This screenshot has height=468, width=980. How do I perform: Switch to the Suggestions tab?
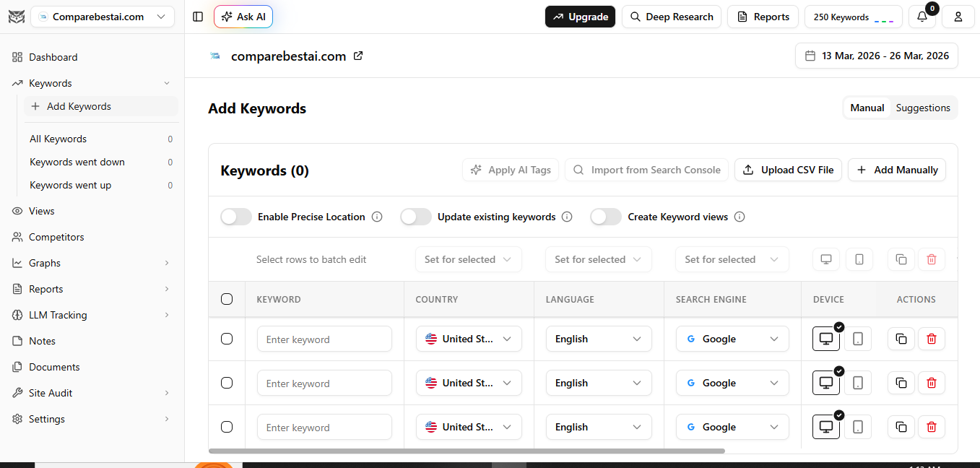[x=923, y=108]
